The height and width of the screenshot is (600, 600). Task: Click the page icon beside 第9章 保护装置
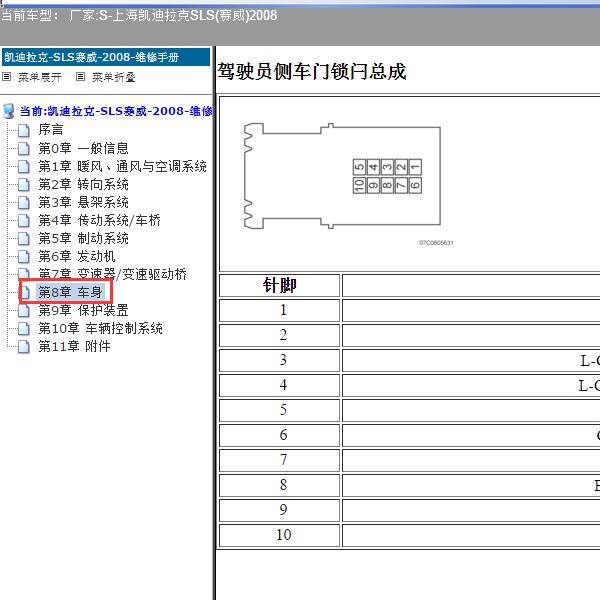[24, 310]
